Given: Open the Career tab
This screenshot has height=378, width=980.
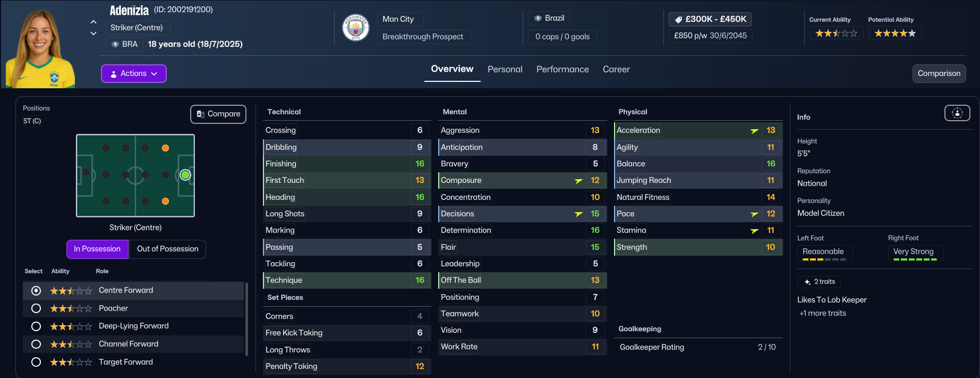Looking at the screenshot, I should coord(616,70).
